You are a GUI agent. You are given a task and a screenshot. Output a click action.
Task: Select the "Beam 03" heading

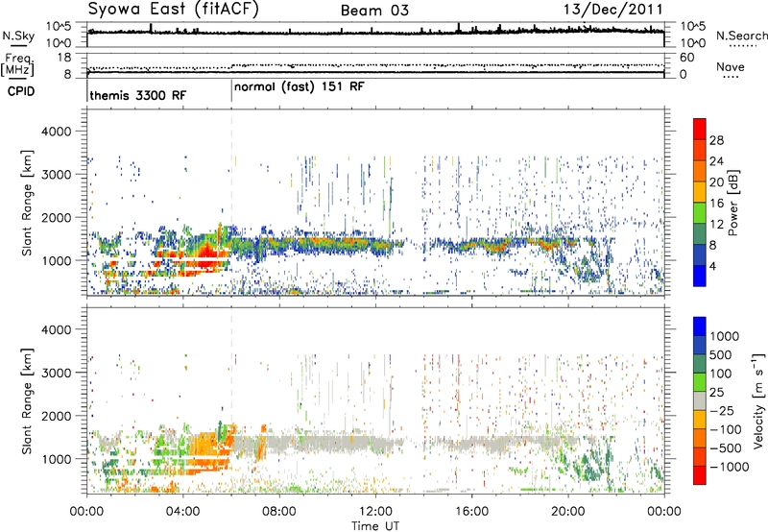[x=374, y=11]
